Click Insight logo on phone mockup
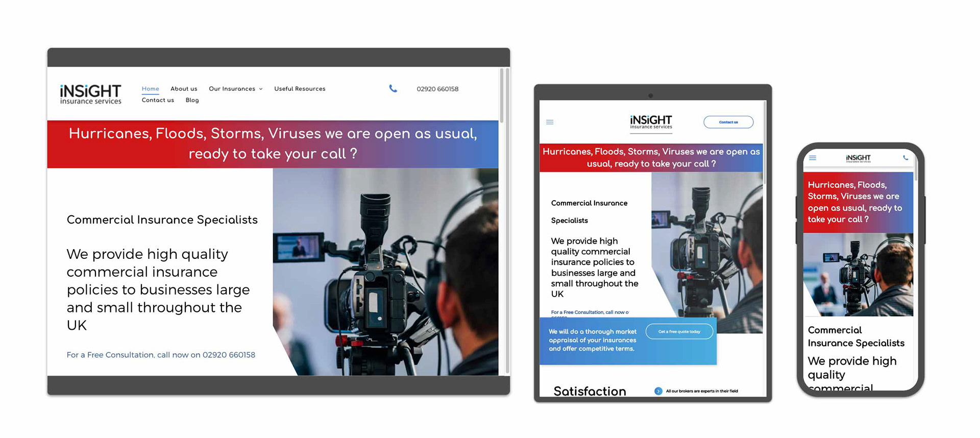Image resolution: width=980 pixels, height=438 pixels. pyautogui.click(x=858, y=158)
